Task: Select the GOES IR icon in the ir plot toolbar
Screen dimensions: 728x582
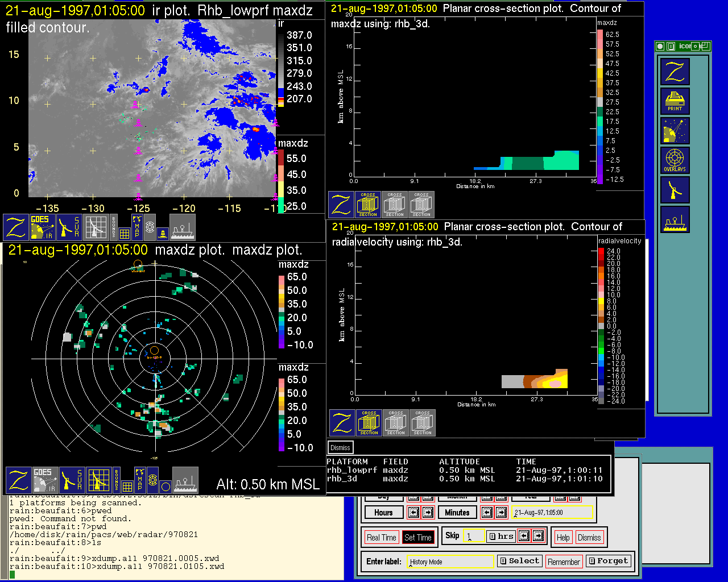Action: [x=43, y=227]
